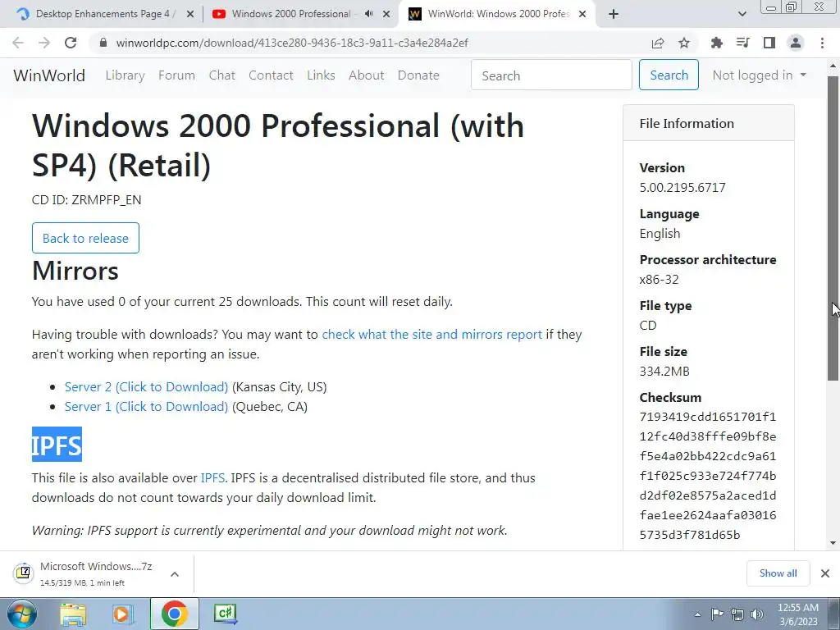Open the IPFS link in paragraph

coord(212,478)
